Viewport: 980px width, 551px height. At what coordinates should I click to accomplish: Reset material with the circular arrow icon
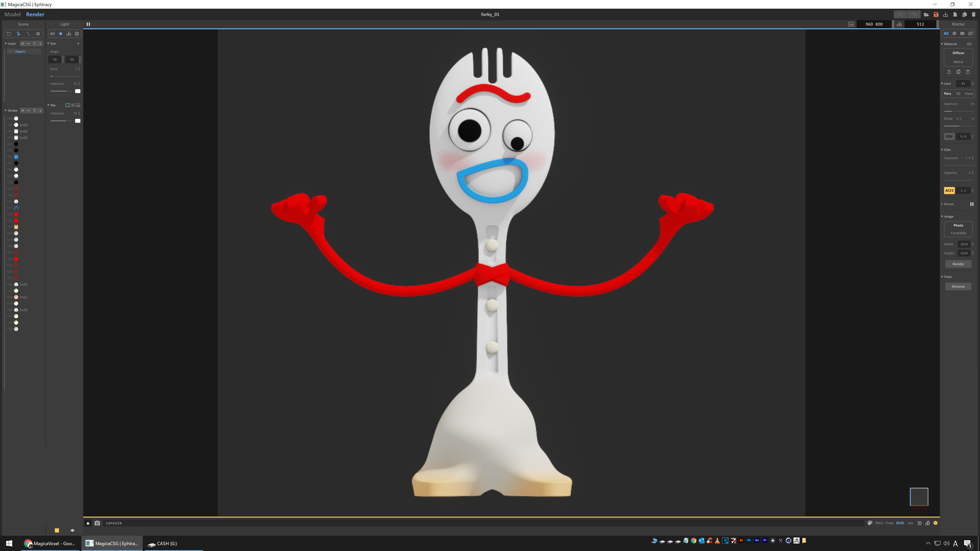tap(949, 72)
